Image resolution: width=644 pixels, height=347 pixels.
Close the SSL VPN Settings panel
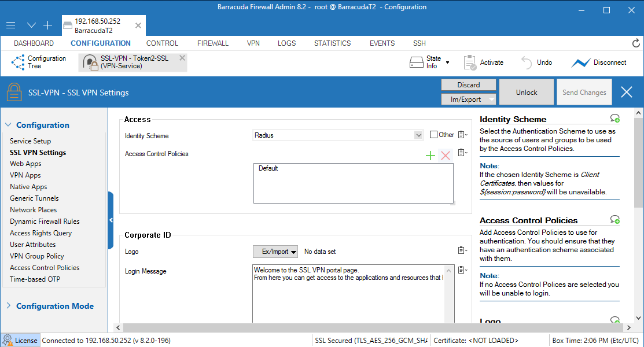(x=626, y=92)
